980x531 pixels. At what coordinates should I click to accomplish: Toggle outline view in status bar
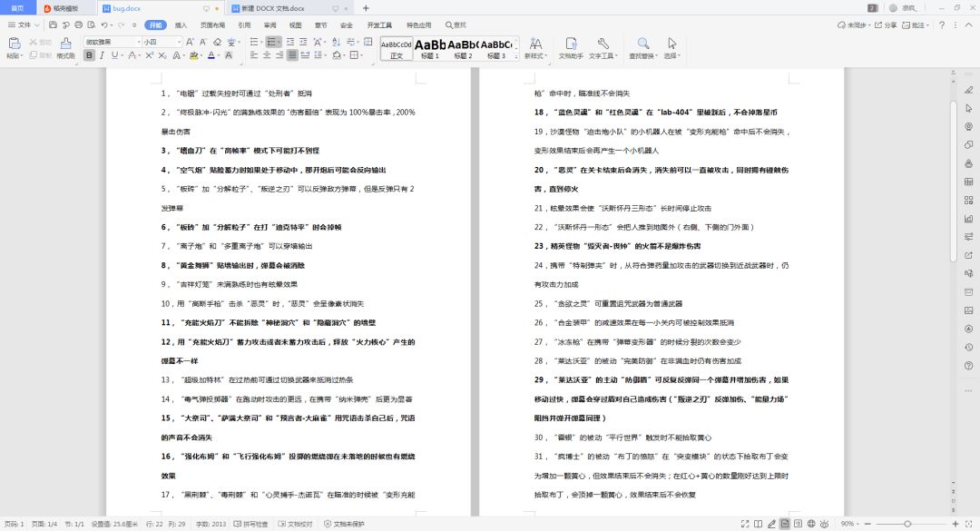point(799,524)
